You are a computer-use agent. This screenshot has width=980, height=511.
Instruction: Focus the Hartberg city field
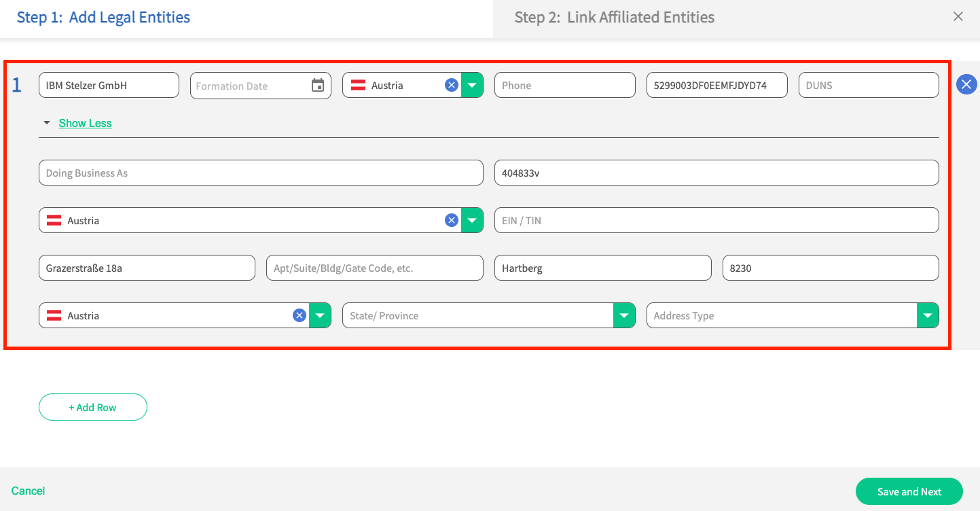[x=603, y=268]
